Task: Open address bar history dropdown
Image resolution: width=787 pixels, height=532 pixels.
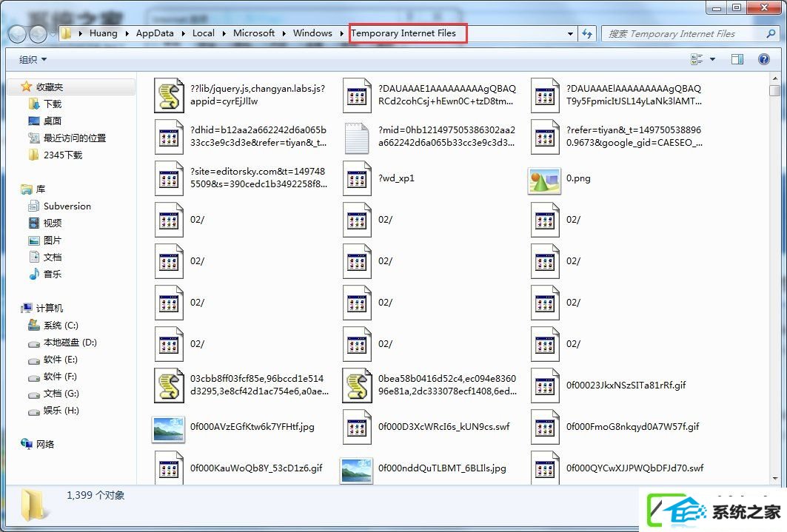Action: [570, 34]
